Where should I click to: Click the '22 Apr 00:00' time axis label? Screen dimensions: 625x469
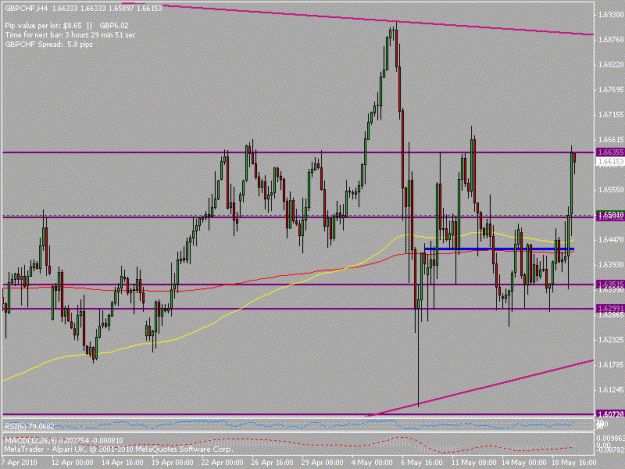point(222,463)
